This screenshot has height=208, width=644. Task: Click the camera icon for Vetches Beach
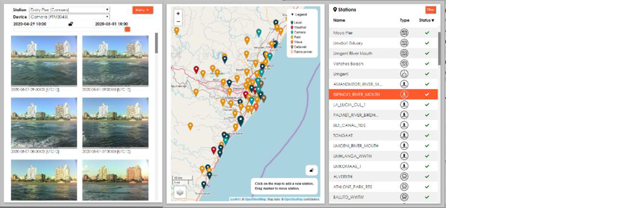pyautogui.click(x=404, y=64)
